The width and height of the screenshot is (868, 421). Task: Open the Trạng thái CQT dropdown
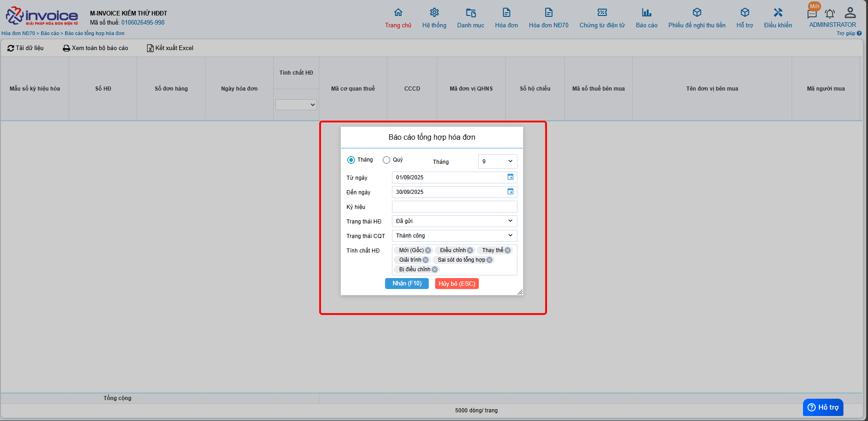tap(454, 236)
